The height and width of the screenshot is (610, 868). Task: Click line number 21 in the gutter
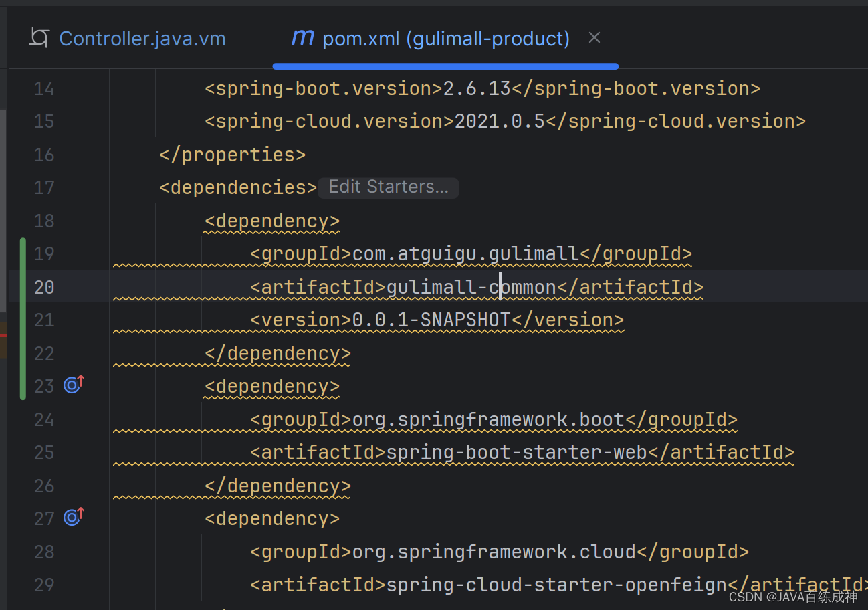coord(44,320)
